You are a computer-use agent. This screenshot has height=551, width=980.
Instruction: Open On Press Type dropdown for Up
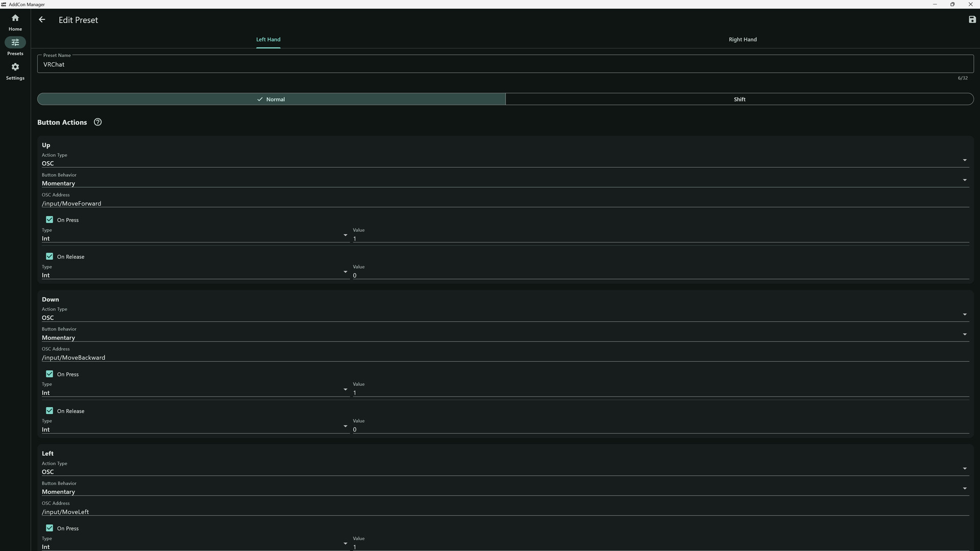[x=345, y=236]
